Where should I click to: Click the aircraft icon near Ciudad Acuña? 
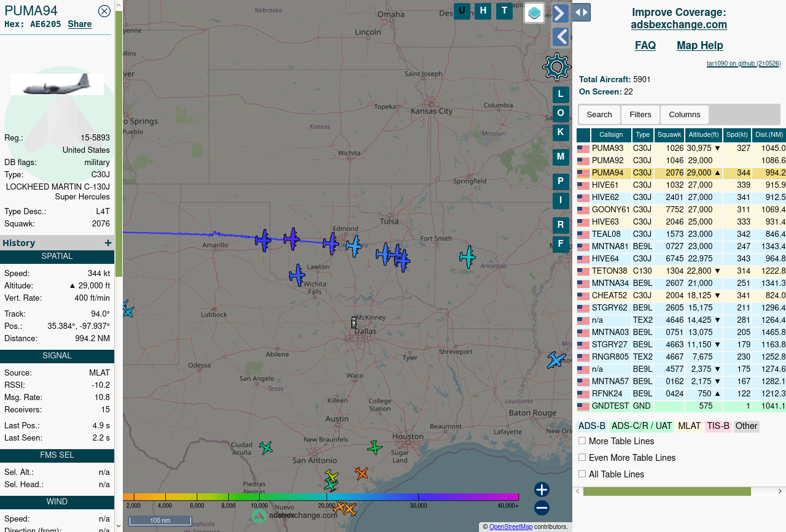[x=266, y=447]
